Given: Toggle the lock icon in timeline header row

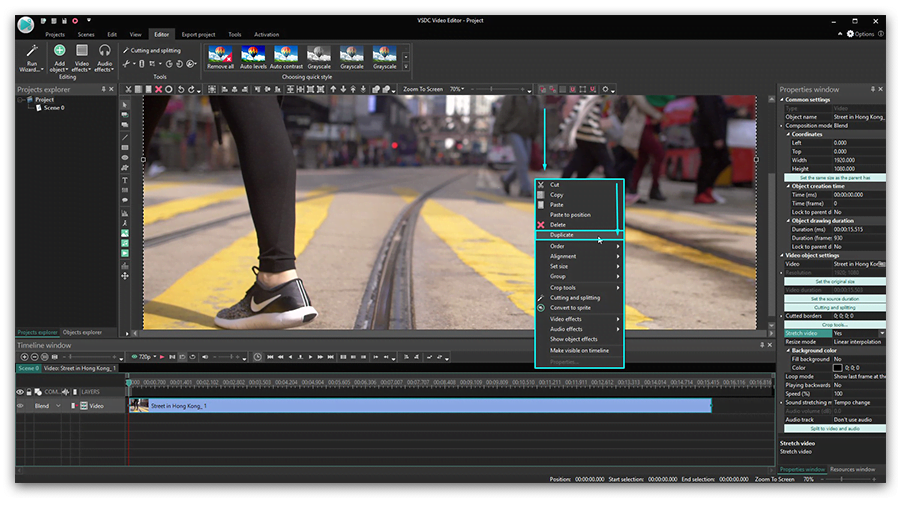Looking at the screenshot, I should point(29,392).
